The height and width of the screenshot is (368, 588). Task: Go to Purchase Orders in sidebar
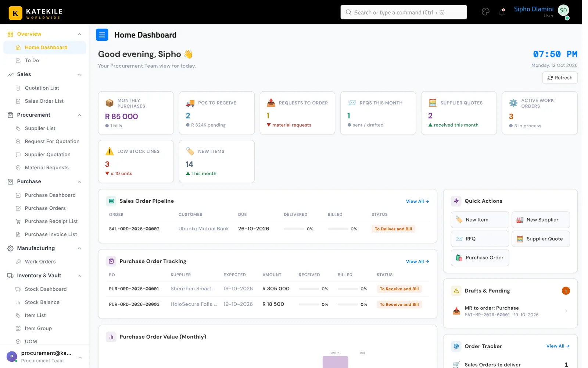(x=44, y=208)
